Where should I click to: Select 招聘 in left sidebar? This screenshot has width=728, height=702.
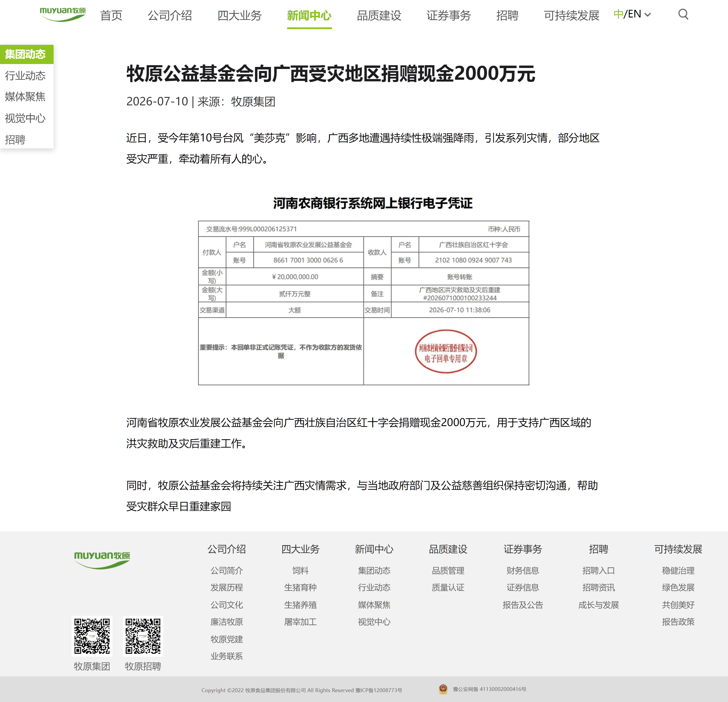pyautogui.click(x=15, y=140)
